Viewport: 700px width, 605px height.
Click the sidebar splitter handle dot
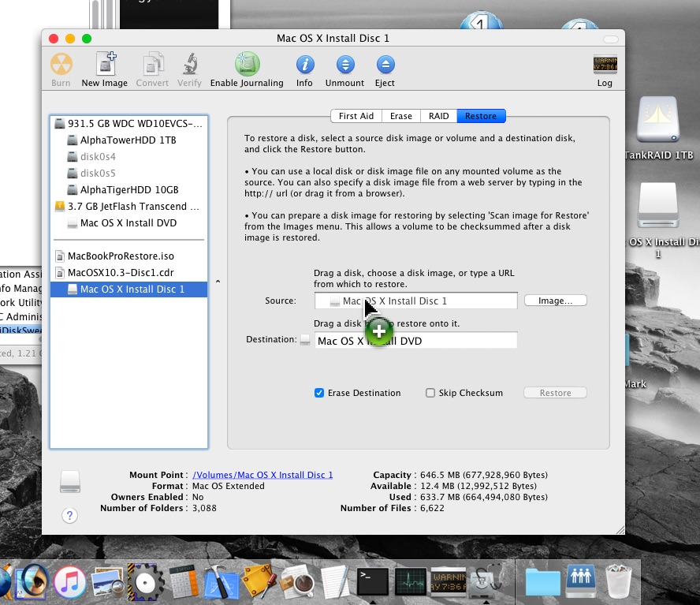[218, 282]
